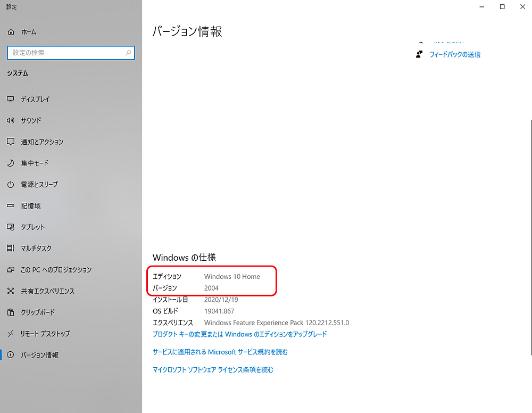532x413 pixels.
Task: Open 集中モード settings
Action: tap(71, 163)
